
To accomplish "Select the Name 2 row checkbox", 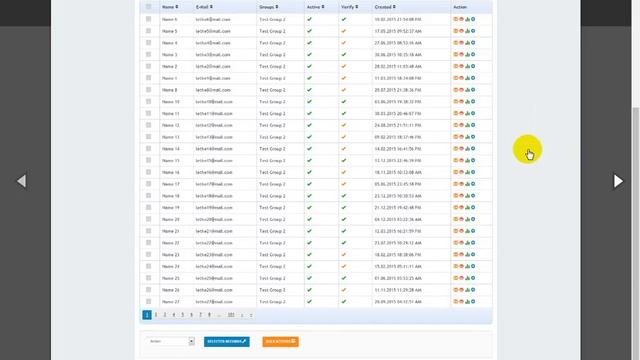I will [x=149, y=66].
